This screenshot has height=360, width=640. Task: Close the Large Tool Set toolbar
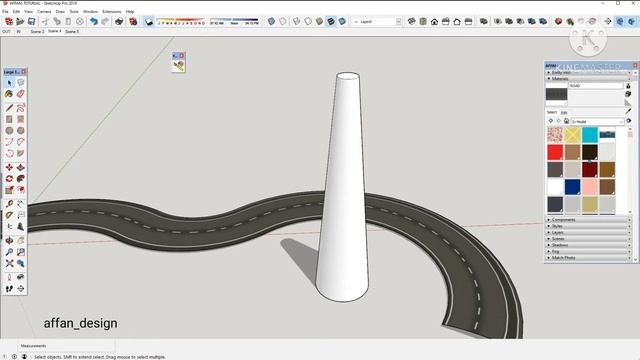(24, 72)
